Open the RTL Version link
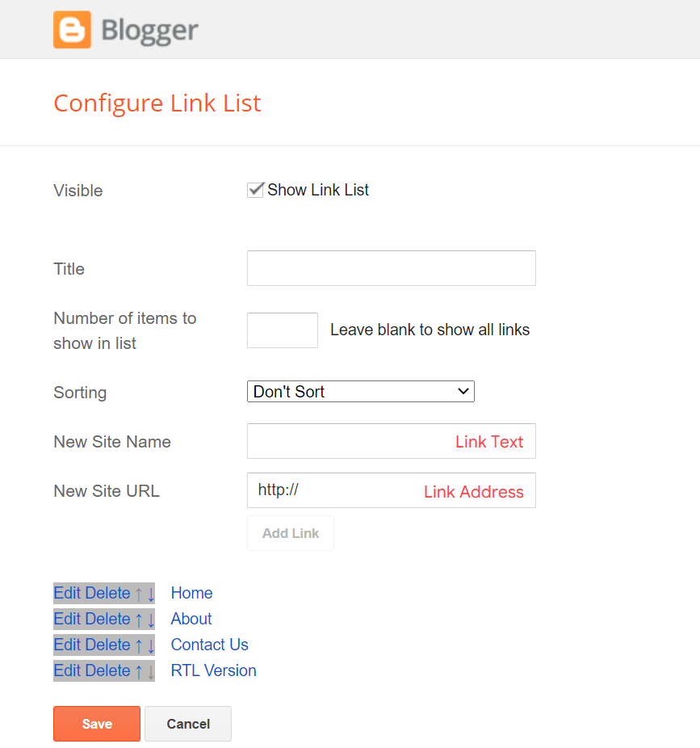Image resolution: width=700 pixels, height=748 pixels. tap(214, 670)
